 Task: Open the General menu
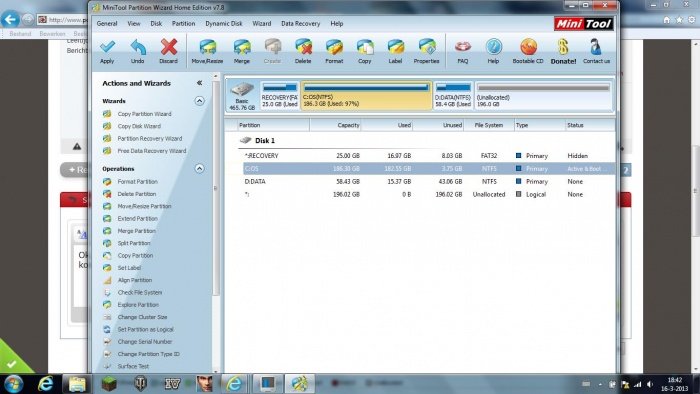(107, 24)
